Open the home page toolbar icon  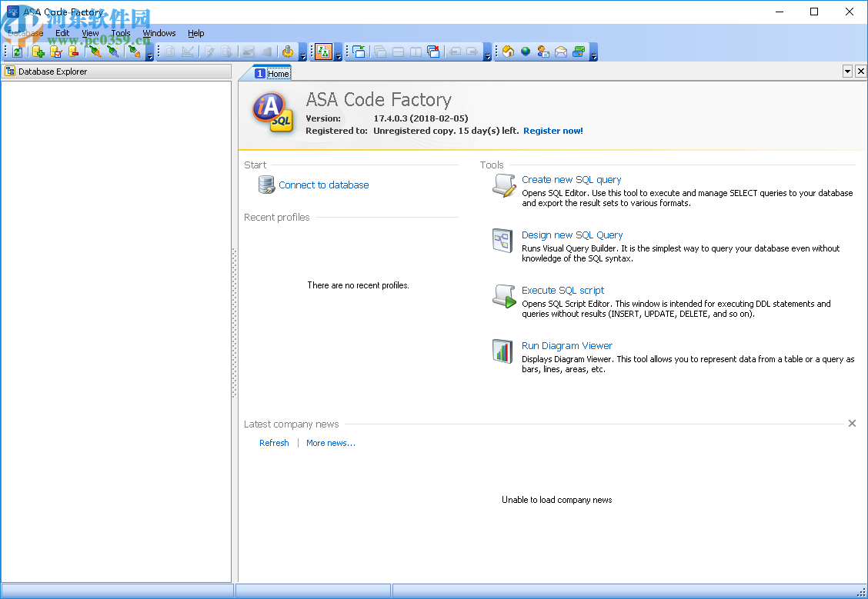[x=509, y=51]
